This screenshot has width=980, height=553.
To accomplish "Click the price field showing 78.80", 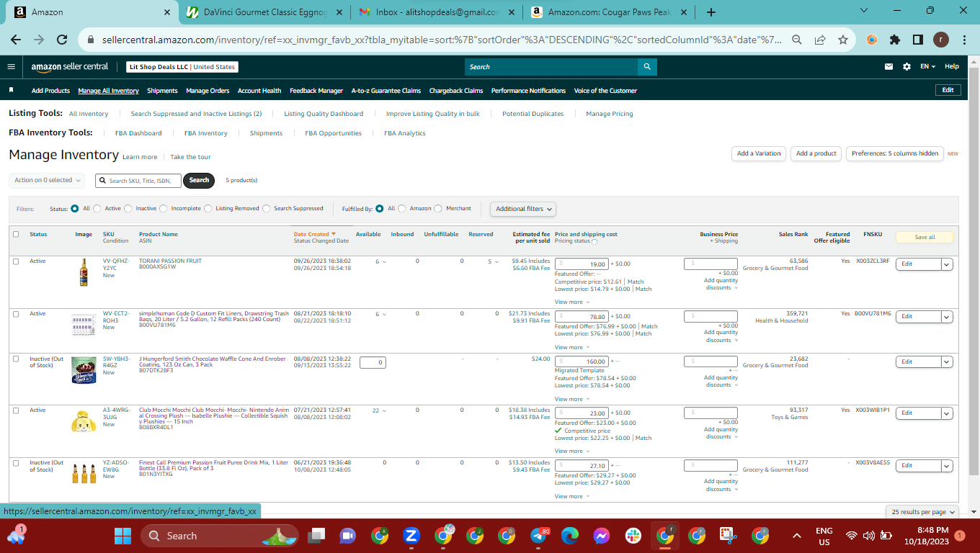I will [x=582, y=317].
